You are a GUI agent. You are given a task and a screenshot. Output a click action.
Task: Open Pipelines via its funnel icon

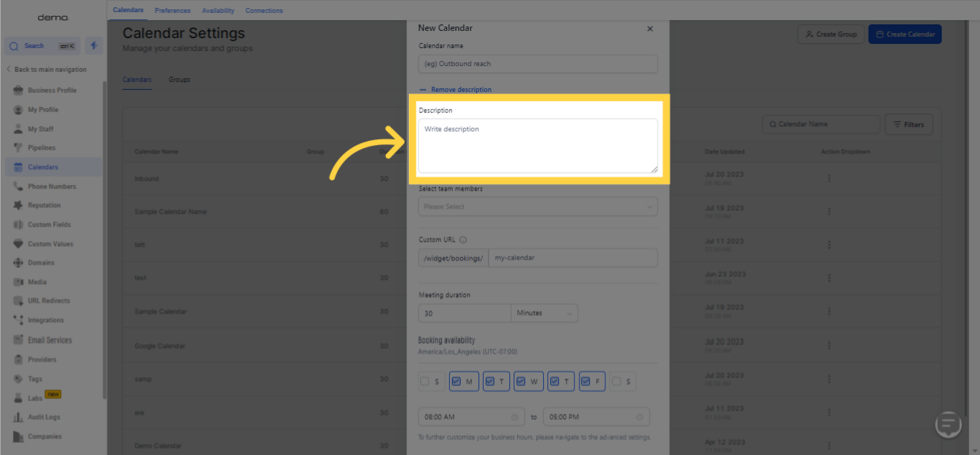[x=18, y=148]
